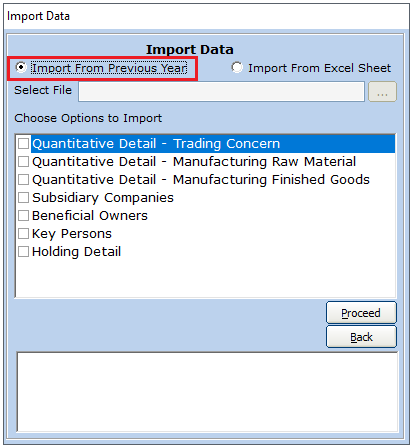This screenshot has width=414, height=447.
Task: Select the Trading Concern list row text
Action: coord(156,144)
